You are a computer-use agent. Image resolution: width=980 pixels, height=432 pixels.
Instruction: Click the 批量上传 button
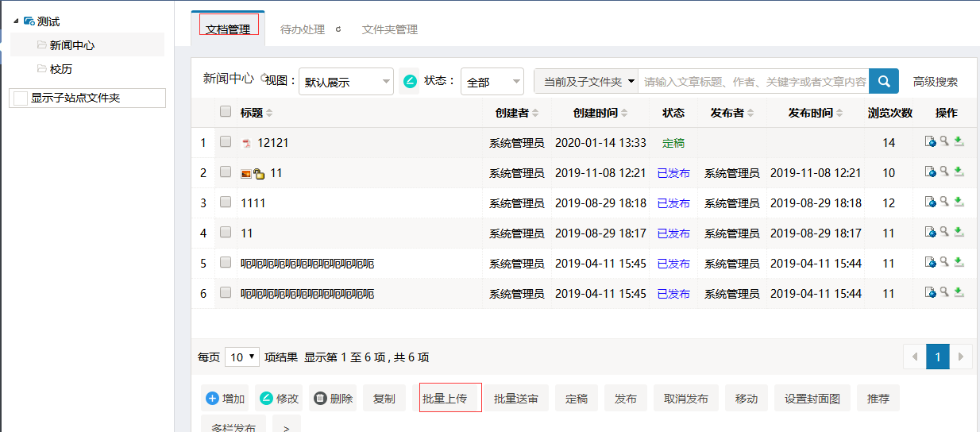tap(450, 399)
